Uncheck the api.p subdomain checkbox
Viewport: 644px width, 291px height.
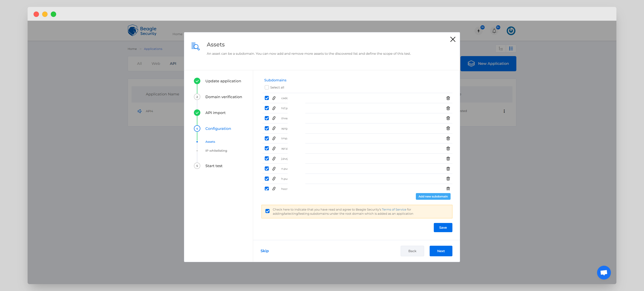267,149
